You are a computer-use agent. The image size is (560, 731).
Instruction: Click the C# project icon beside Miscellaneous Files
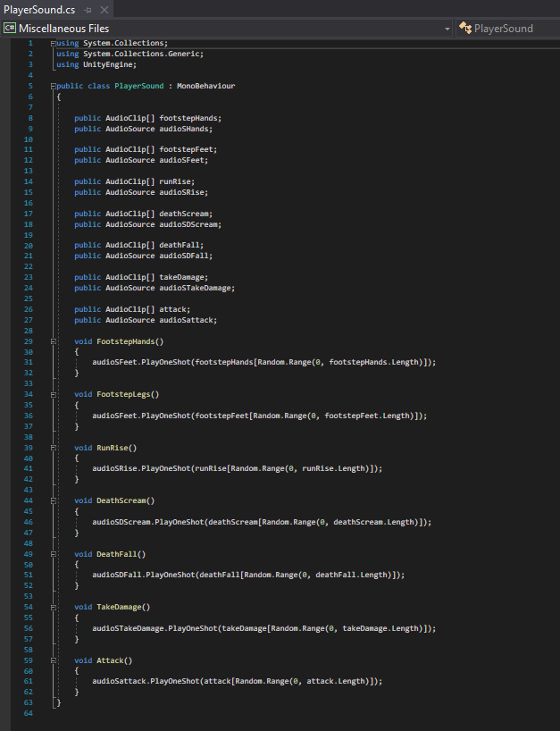pos(10,29)
